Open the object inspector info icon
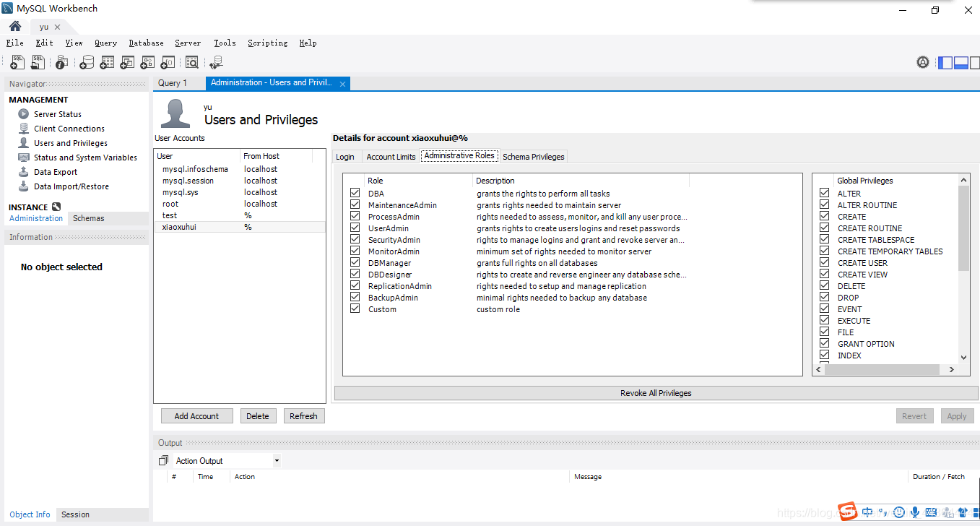The height and width of the screenshot is (526, 980). [x=62, y=63]
